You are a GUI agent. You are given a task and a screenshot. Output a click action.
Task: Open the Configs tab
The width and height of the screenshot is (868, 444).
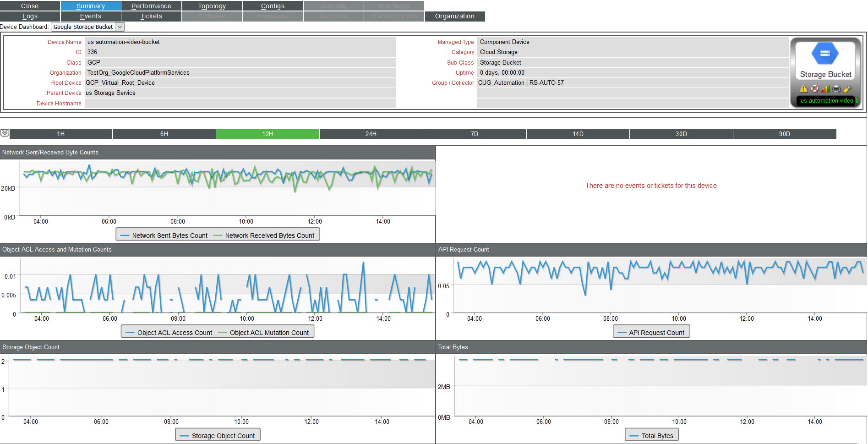[272, 5]
